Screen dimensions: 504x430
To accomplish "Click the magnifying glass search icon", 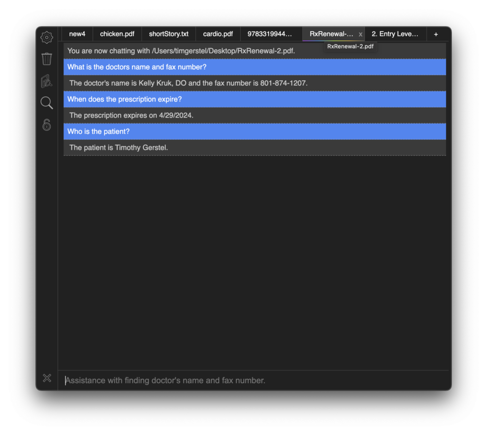I will tap(47, 103).
